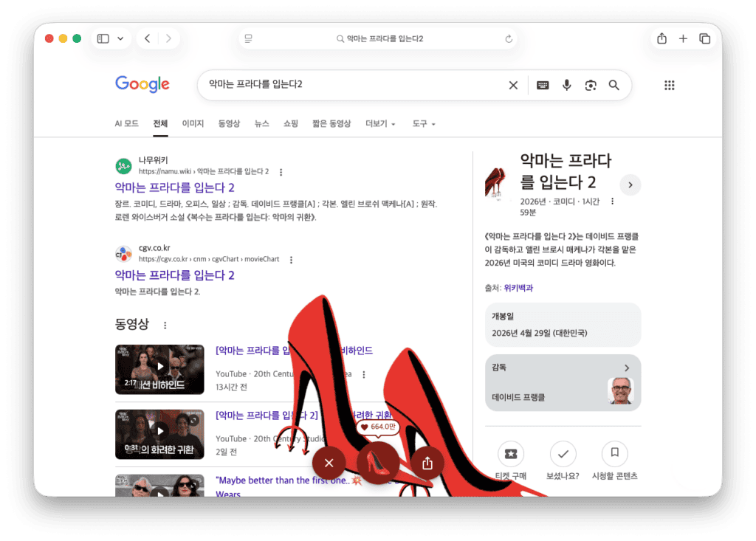Viewport: 756px width, 541px height.
Task: Go forward to the next page
Action: [x=168, y=38]
